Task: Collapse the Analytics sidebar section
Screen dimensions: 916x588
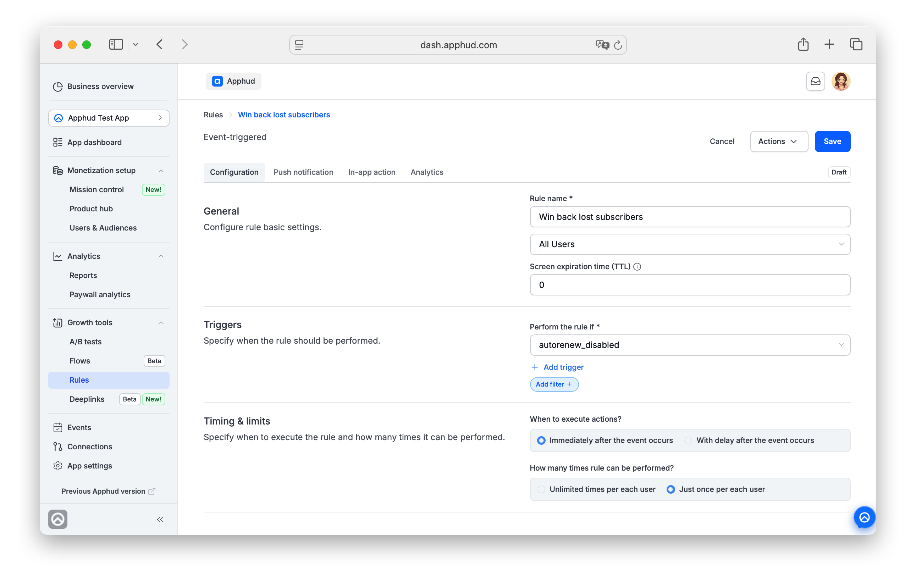Action: click(161, 256)
